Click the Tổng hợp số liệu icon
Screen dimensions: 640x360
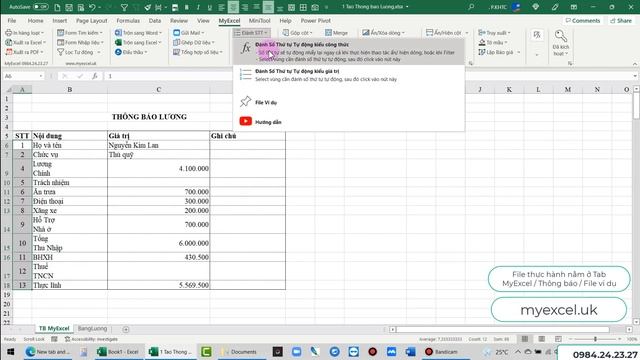[x=177, y=52]
